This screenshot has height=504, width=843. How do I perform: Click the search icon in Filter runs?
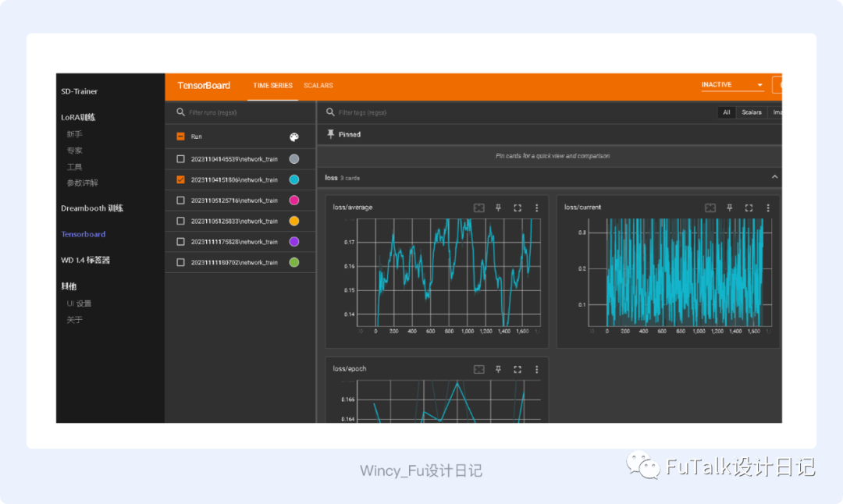[x=180, y=112]
